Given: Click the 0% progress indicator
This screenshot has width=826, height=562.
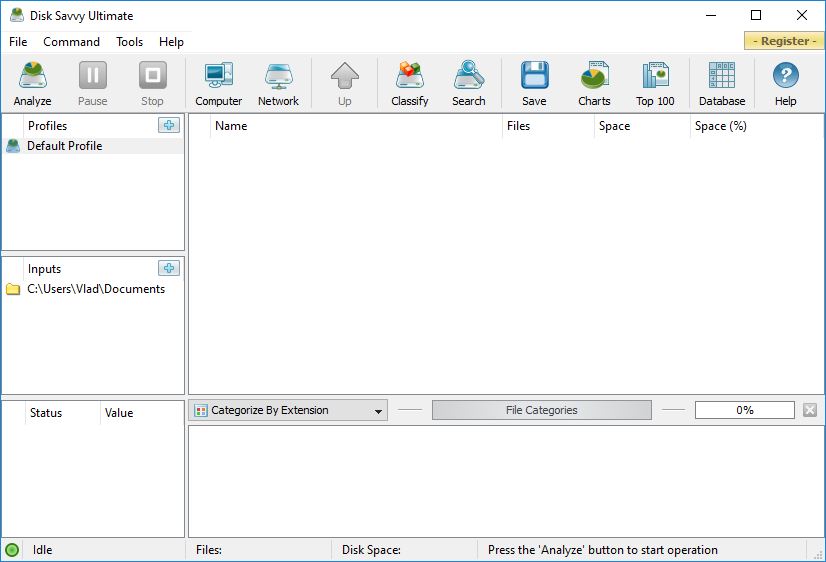Looking at the screenshot, I should coord(744,410).
